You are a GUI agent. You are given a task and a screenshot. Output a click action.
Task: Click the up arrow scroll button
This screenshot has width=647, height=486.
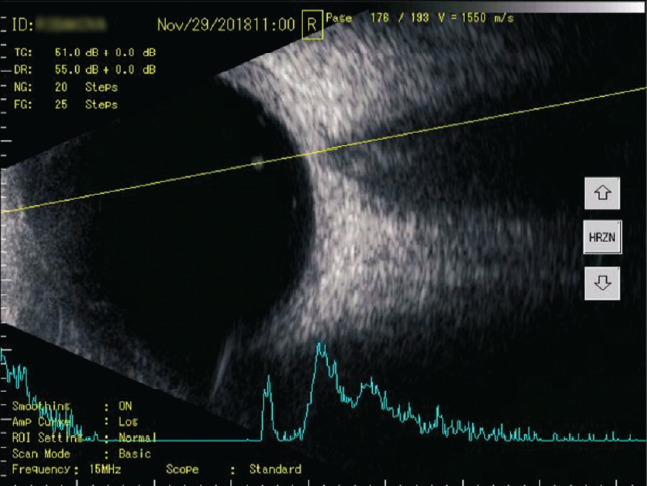(603, 192)
